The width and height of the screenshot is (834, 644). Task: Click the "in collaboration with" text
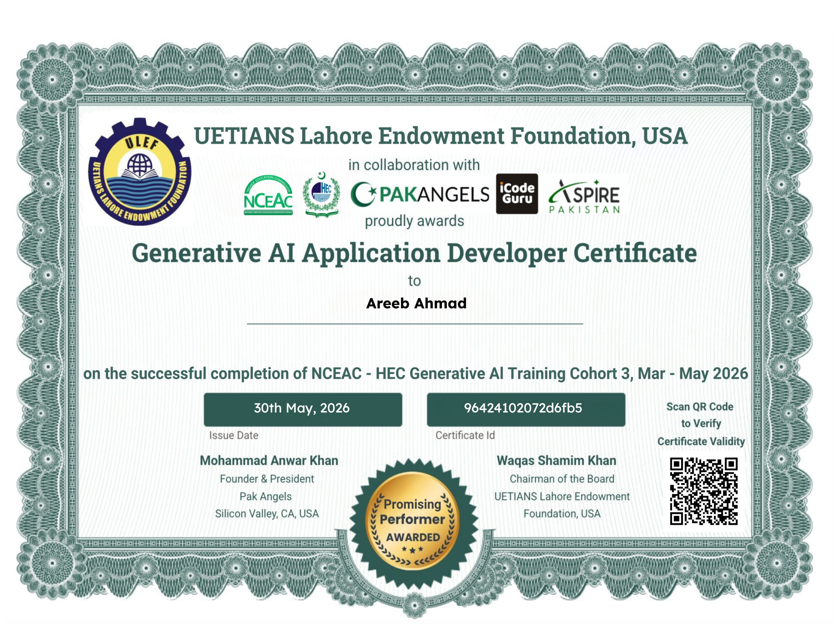click(414, 165)
